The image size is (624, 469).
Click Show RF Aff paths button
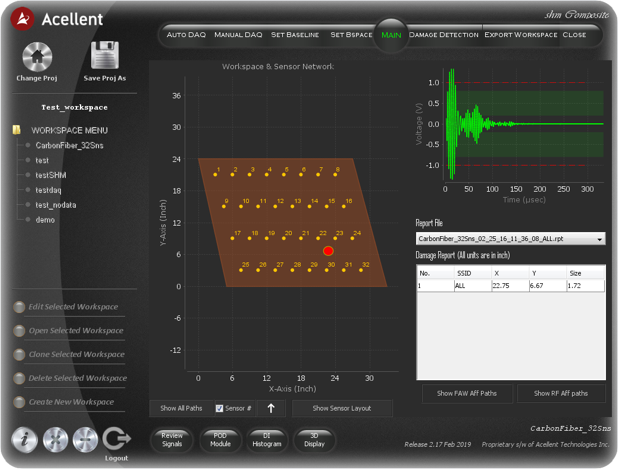click(561, 393)
